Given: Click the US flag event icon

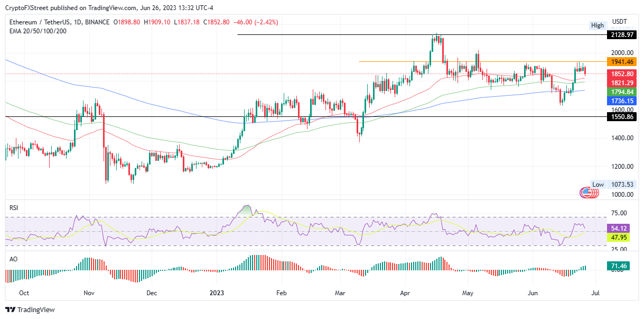Looking at the screenshot, I should 586,193.
